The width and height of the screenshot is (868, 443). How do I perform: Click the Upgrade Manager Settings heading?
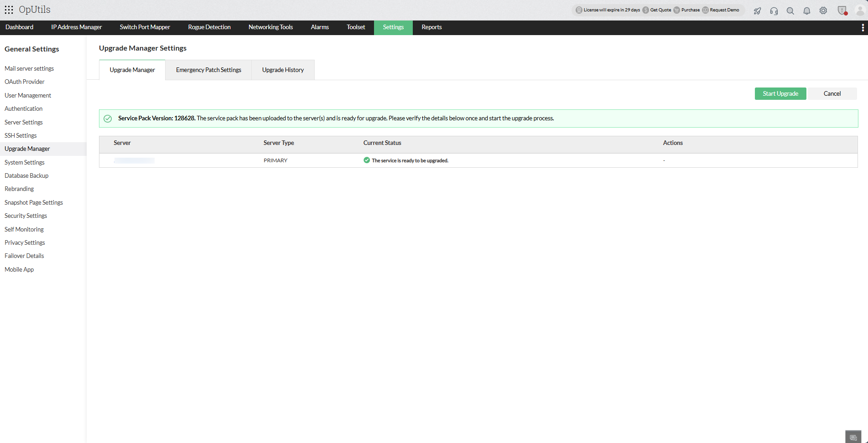click(x=143, y=48)
